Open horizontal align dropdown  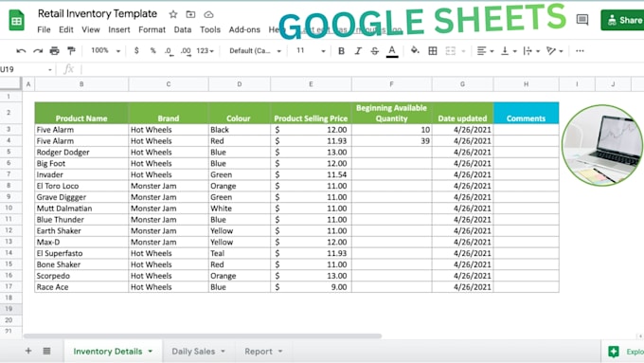(485, 51)
